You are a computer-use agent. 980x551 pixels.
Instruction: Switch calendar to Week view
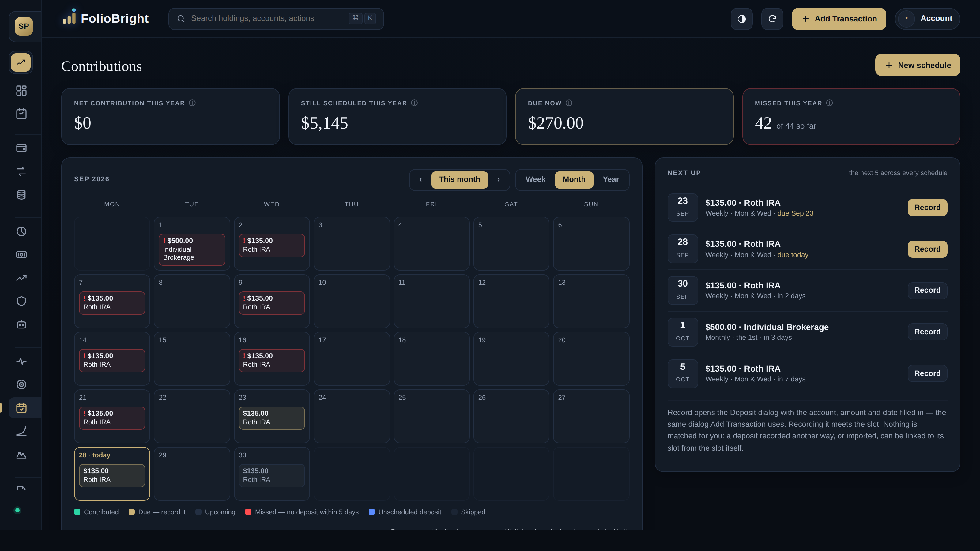(x=535, y=179)
